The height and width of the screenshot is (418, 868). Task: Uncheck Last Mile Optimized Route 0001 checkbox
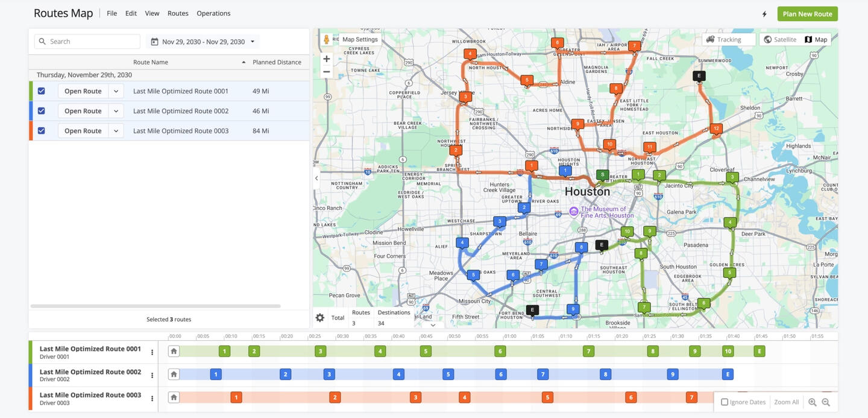click(x=41, y=91)
